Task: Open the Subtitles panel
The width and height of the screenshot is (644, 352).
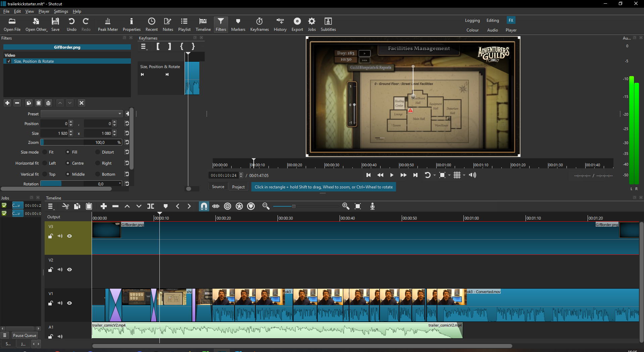Action: coord(328,24)
